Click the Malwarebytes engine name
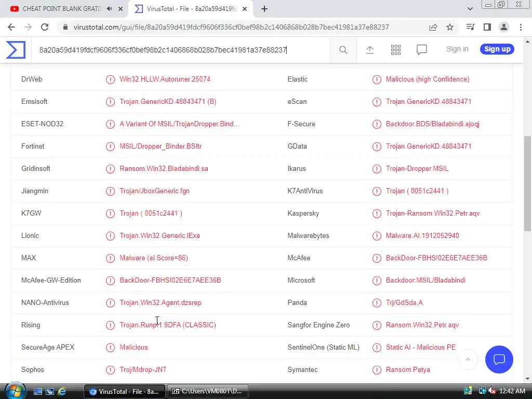This screenshot has width=532, height=399. [x=308, y=236]
